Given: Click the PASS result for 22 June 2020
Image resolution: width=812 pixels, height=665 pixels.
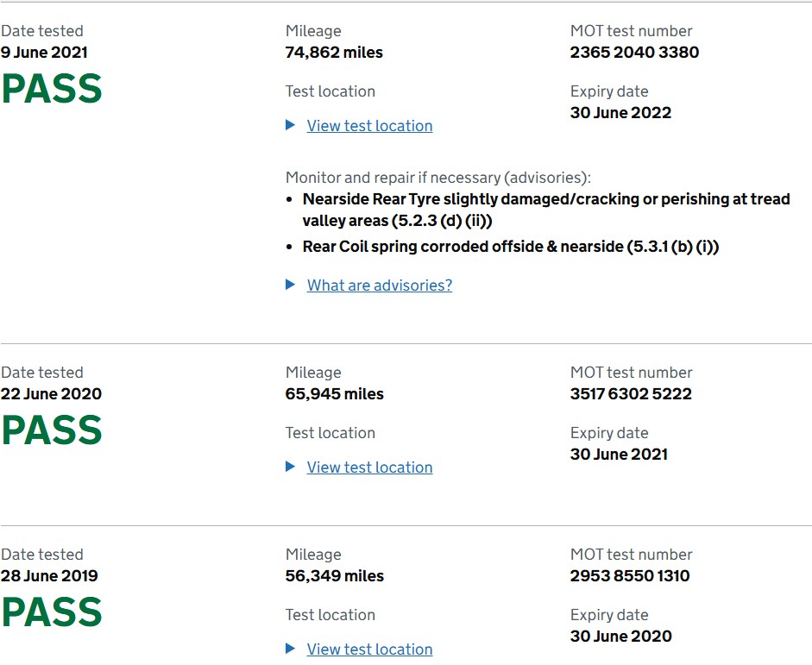Looking at the screenshot, I should pos(52,430).
